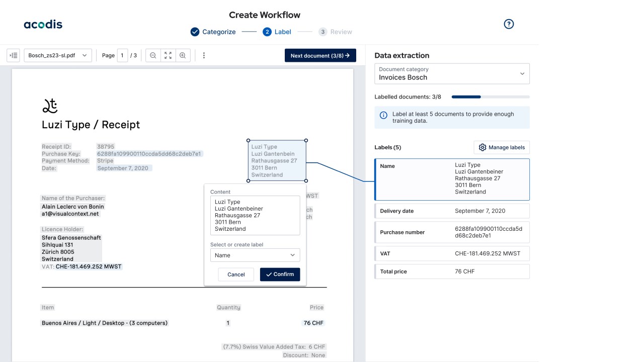
Task: Click email a1@visualcontext.net
Action: coord(70,214)
